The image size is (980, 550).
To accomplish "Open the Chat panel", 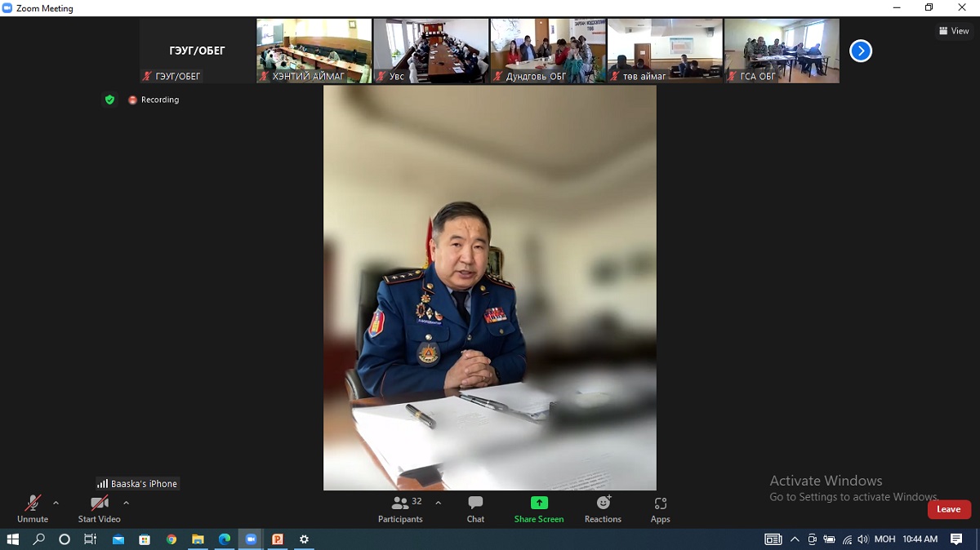I will pyautogui.click(x=475, y=508).
